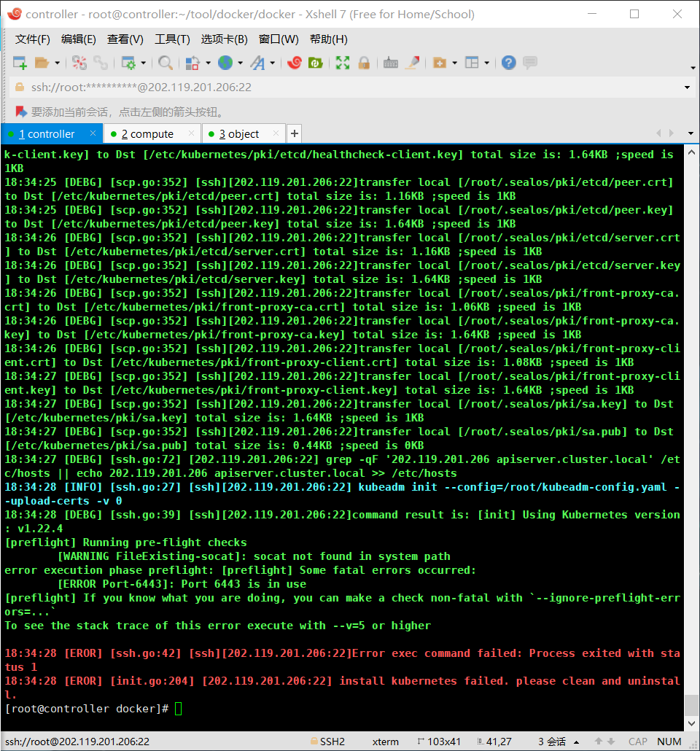Click the terminal command prompt line
The height and width of the screenshot is (751, 700).
[x=93, y=709]
